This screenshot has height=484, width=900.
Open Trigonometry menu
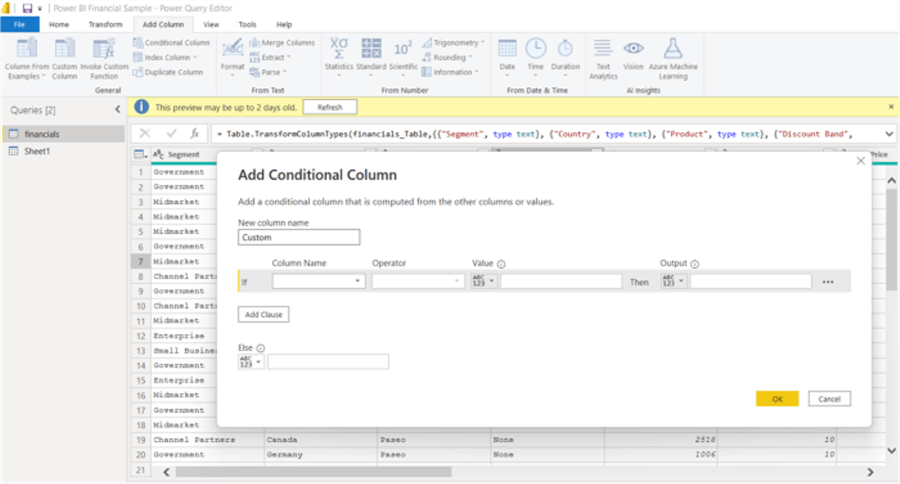click(453, 42)
